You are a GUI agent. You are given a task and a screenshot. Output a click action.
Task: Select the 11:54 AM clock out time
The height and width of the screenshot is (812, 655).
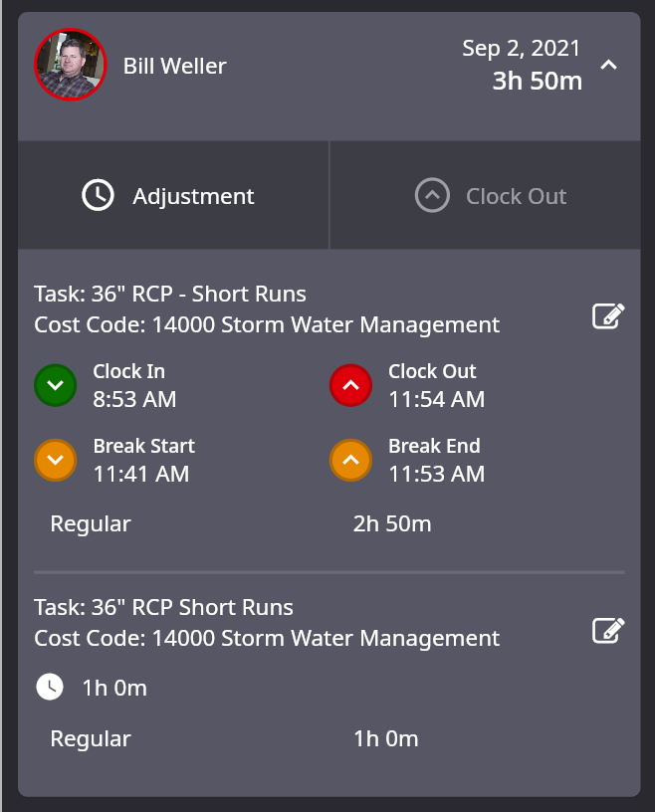[x=437, y=399]
